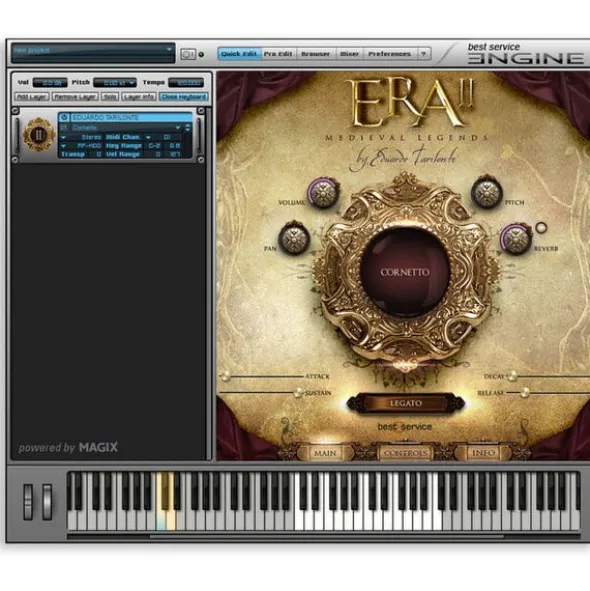Viewport: 590px width, 591px height.
Task: Open the Mixer tab
Action: 349,54
